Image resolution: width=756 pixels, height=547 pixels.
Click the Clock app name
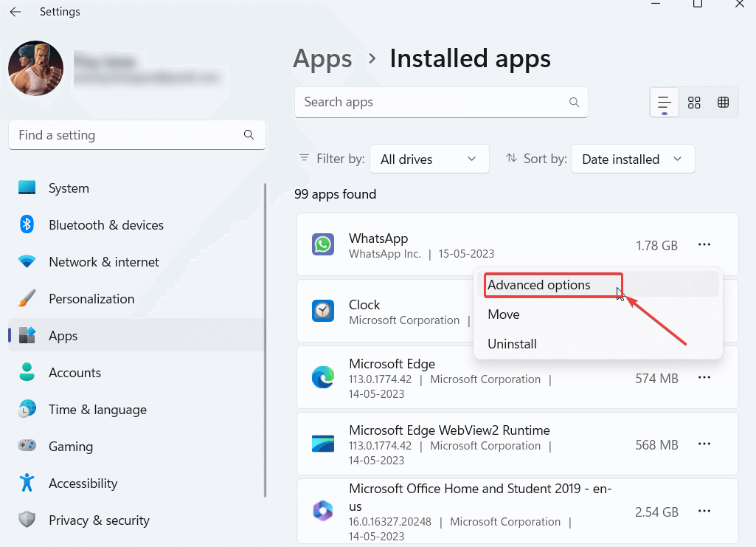click(x=364, y=305)
